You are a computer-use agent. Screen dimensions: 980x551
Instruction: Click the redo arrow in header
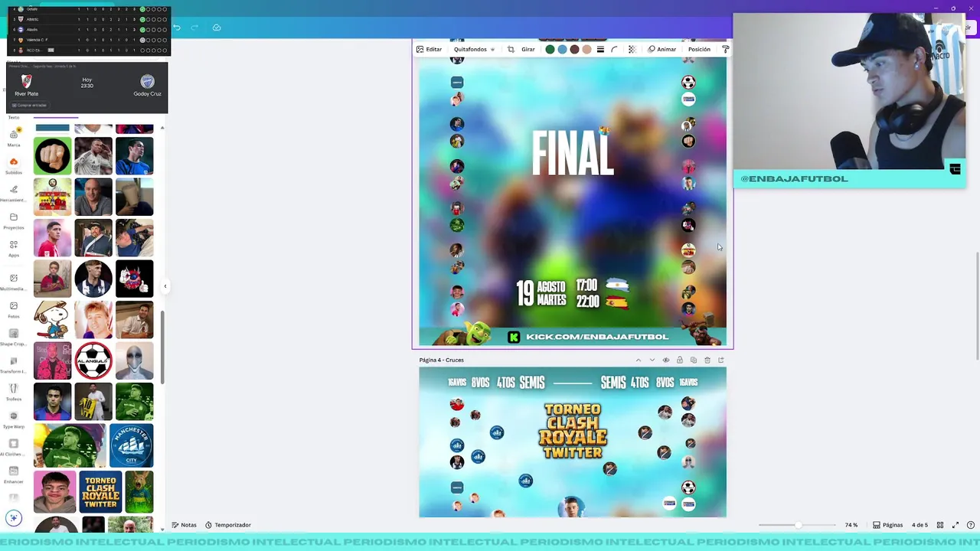194,28
